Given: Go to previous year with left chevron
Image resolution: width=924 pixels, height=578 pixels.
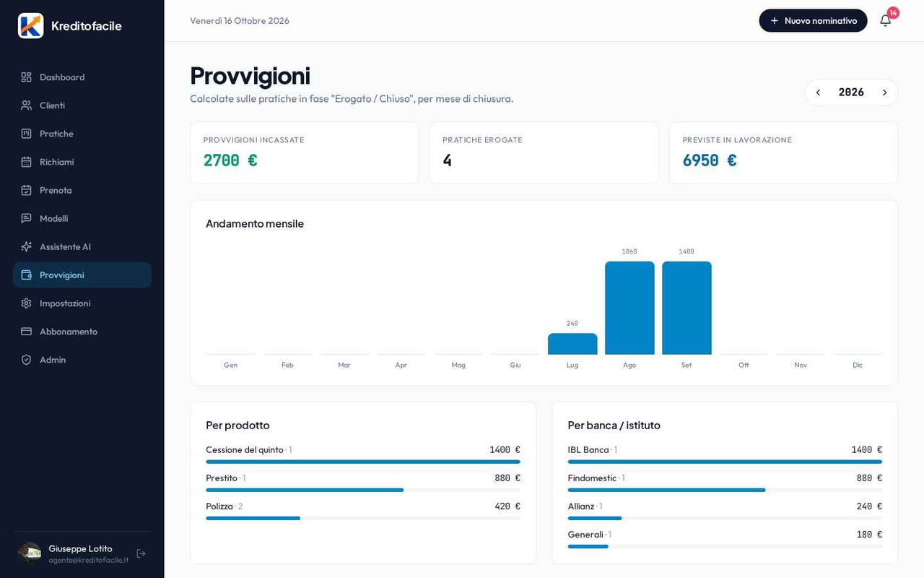Looking at the screenshot, I should (818, 92).
